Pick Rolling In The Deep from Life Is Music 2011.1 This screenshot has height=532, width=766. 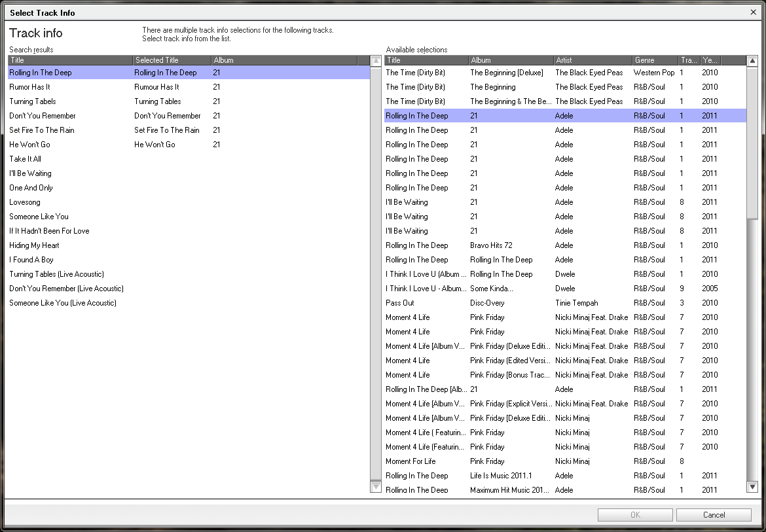click(501, 476)
